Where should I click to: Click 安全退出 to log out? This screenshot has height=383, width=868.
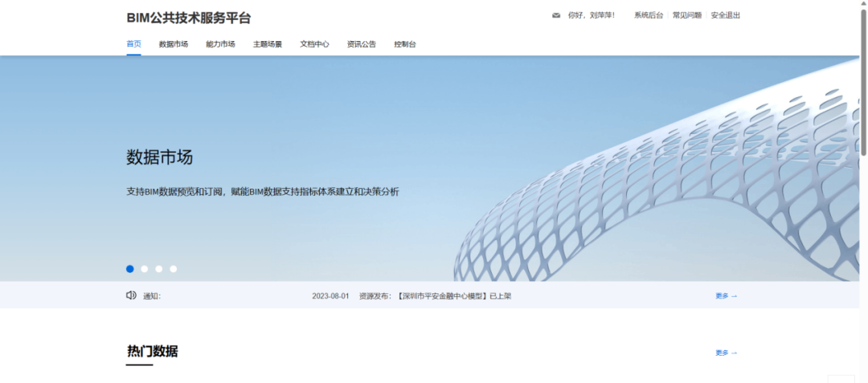[726, 15]
